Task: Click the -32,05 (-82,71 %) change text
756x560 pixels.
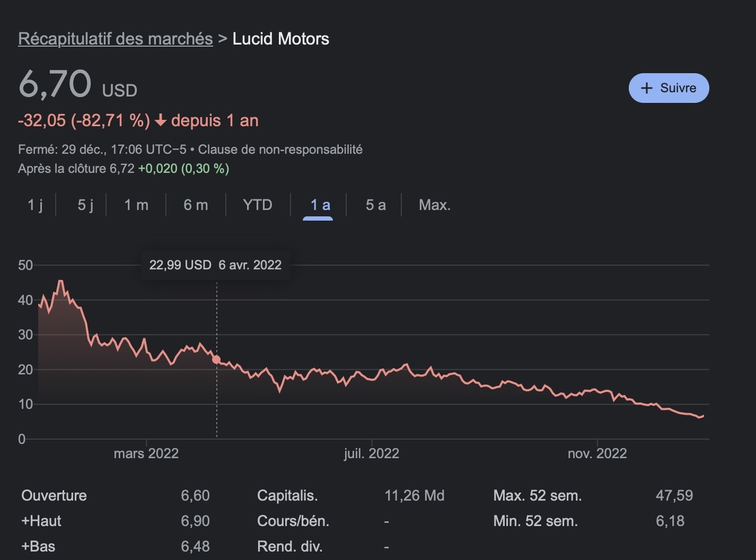Action: [84, 120]
